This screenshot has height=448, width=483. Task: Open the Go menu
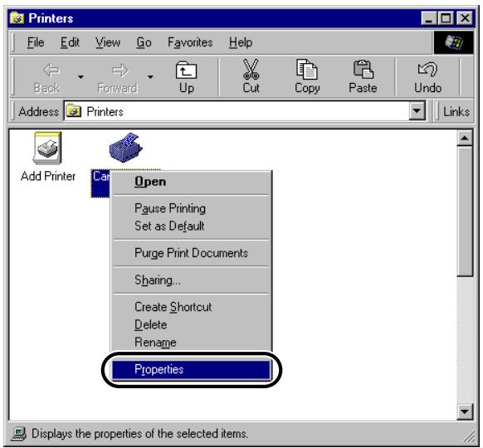tap(144, 42)
